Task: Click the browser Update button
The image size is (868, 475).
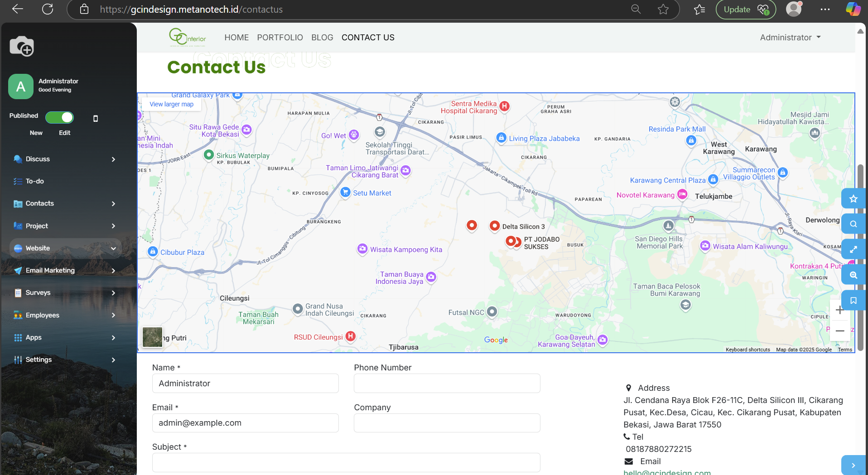Action: [x=746, y=10]
